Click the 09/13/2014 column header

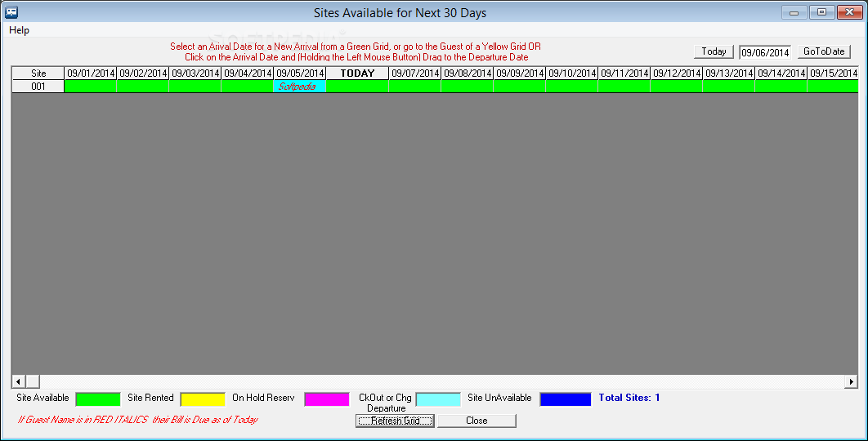728,73
